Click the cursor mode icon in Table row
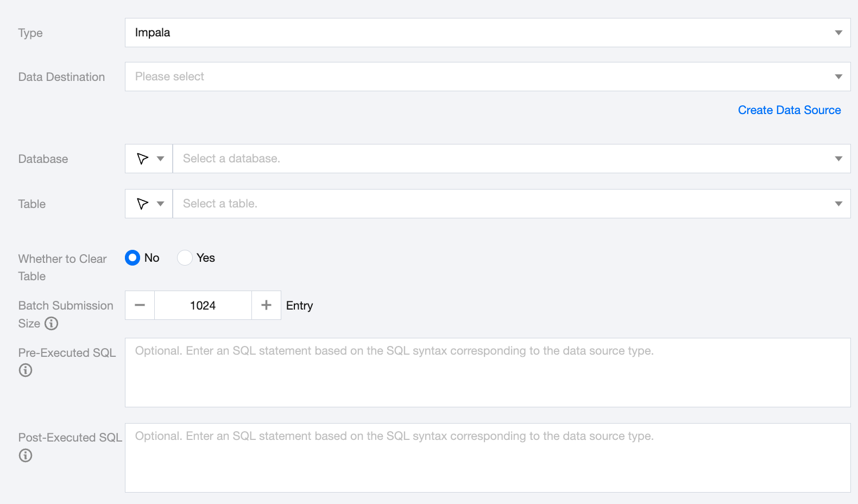Viewport: 858px width, 504px height. click(142, 204)
